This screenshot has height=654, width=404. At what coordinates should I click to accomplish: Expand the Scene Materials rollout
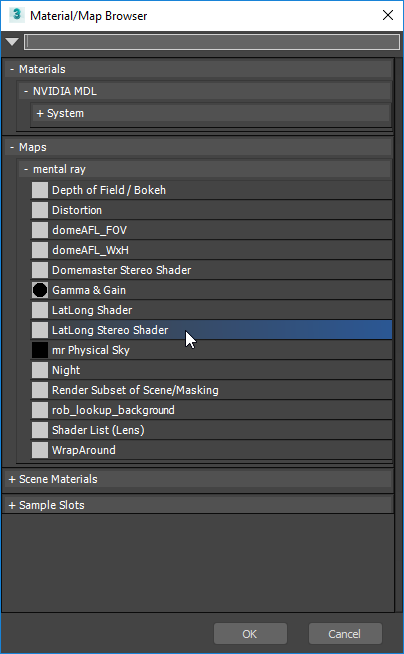point(198,479)
